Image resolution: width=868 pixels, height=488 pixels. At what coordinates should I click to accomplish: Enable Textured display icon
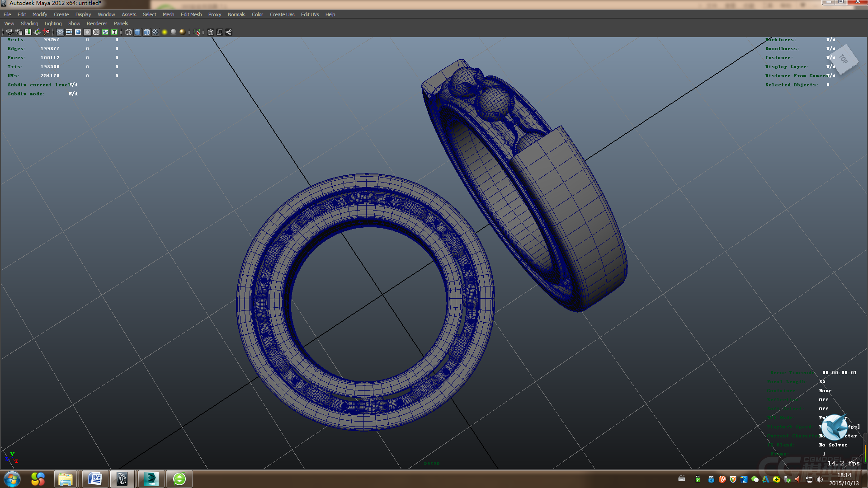point(156,32)
